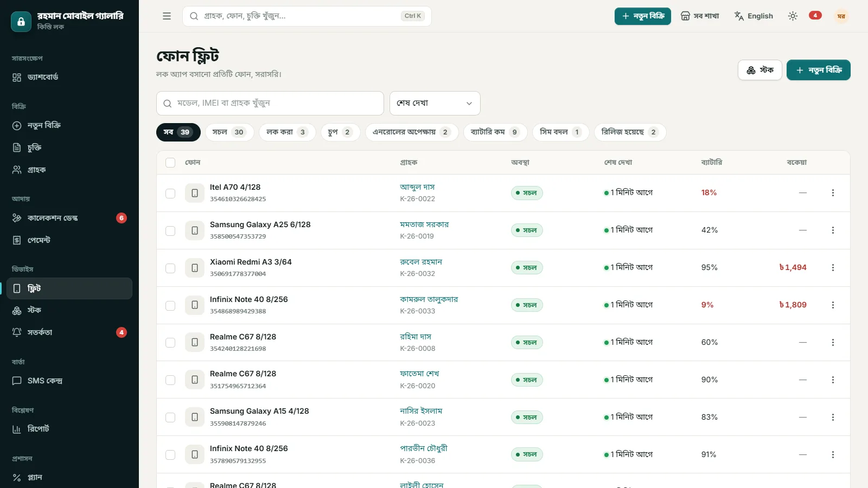Open customer link আব্দুল দাস
The height and width of the screenshot is (488, 868).
417,187
